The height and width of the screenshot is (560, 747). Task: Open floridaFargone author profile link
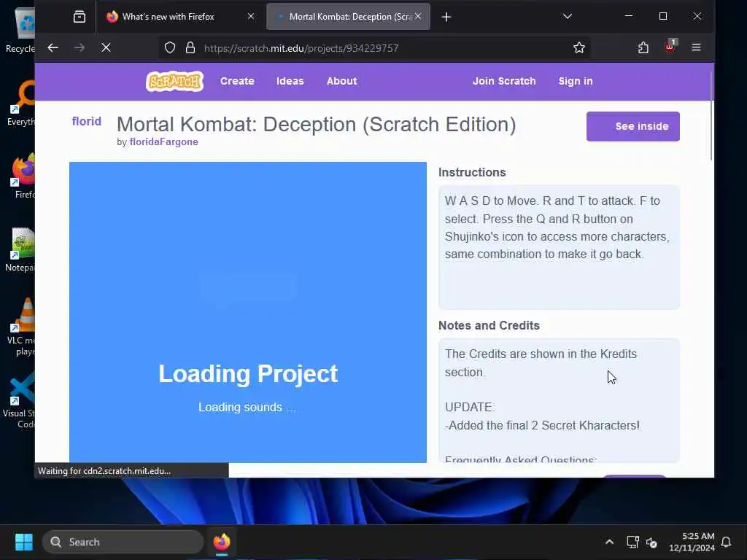163,142
